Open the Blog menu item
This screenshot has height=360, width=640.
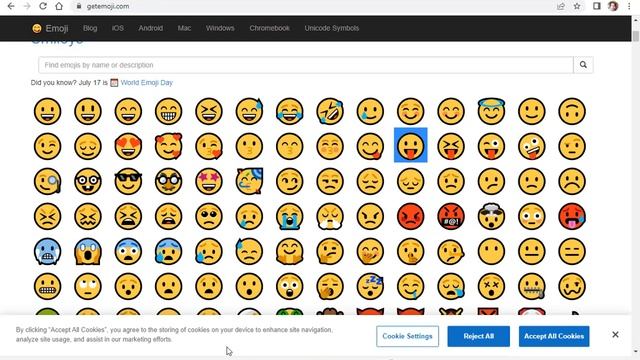90,28
